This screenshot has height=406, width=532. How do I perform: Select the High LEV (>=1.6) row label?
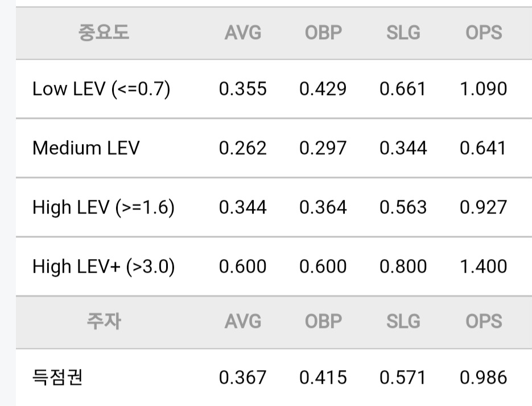[x=104, y=207]
